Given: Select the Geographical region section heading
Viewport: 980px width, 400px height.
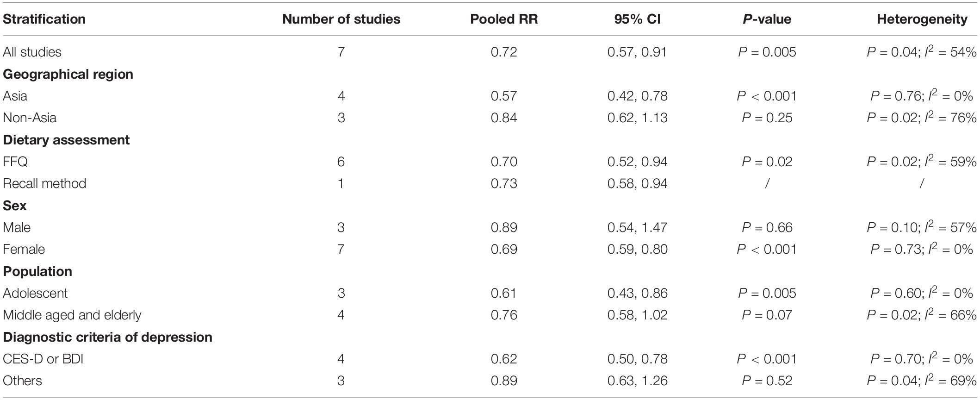Looking at the screenshot, I should (x=68, y=74).
